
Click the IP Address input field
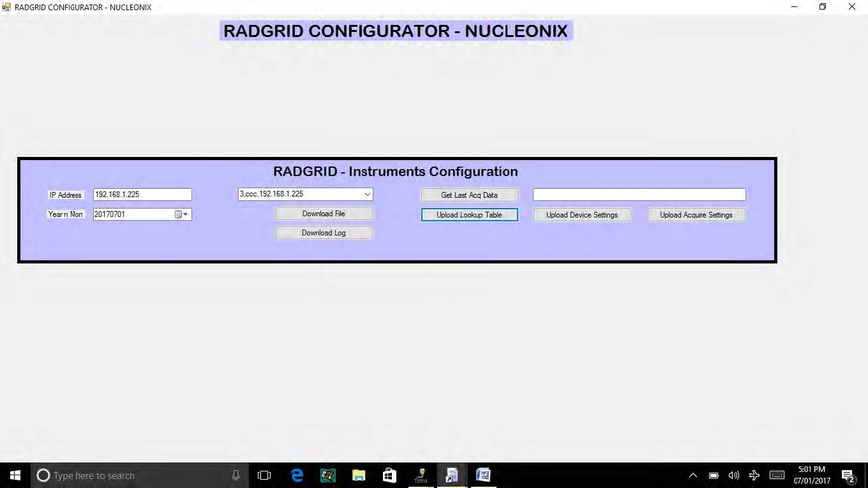(x=142, y=195)
